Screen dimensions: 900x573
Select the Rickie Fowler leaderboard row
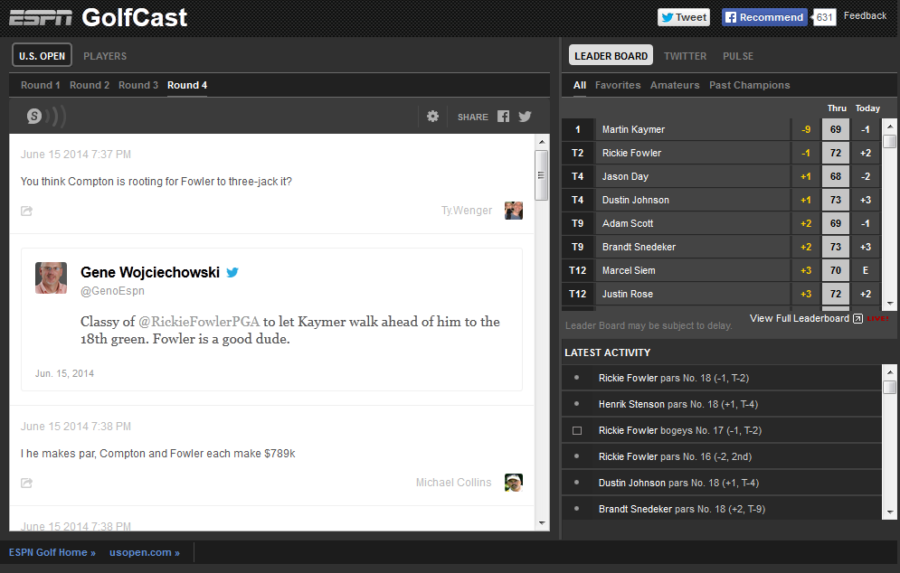(x=721, y=153)
